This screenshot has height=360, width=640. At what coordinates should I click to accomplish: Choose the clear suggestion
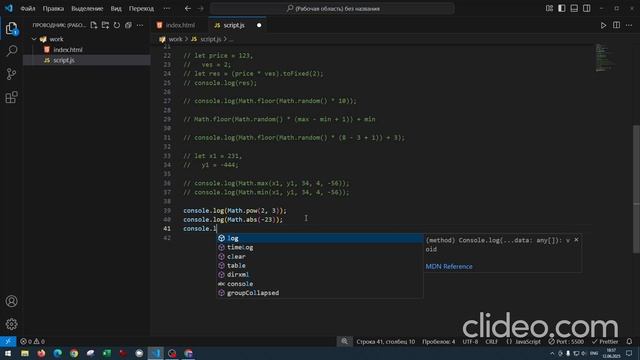pyautogui.click(x=320, y=256)
